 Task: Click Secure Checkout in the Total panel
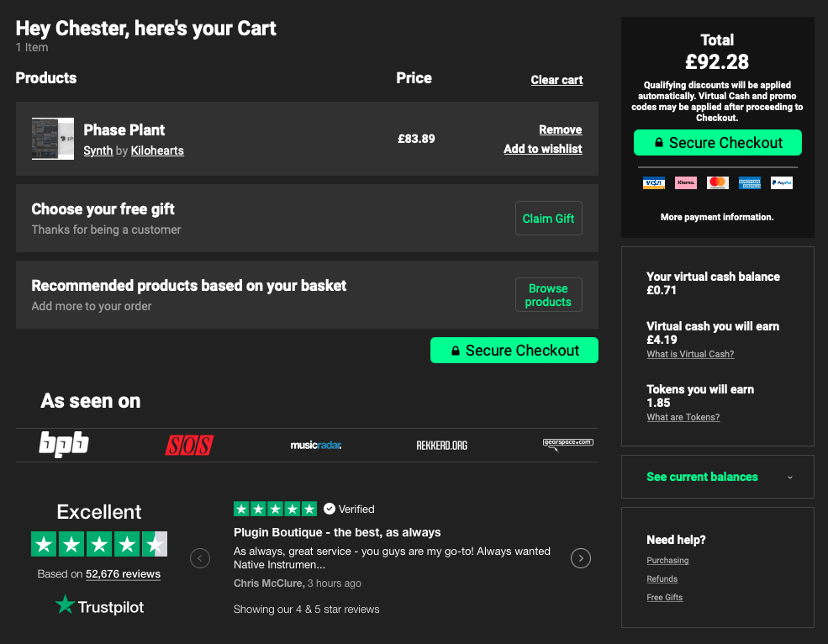pyautogui.click(x=718, y=143)
